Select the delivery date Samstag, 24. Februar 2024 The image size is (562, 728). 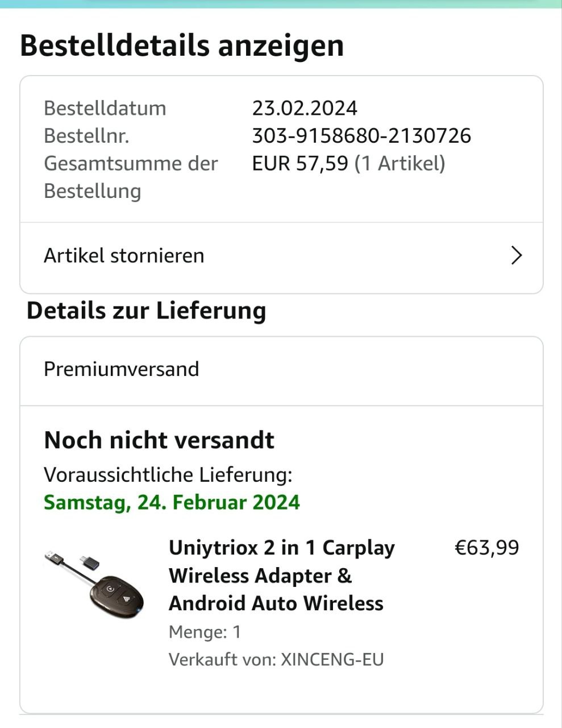(172, 503)
